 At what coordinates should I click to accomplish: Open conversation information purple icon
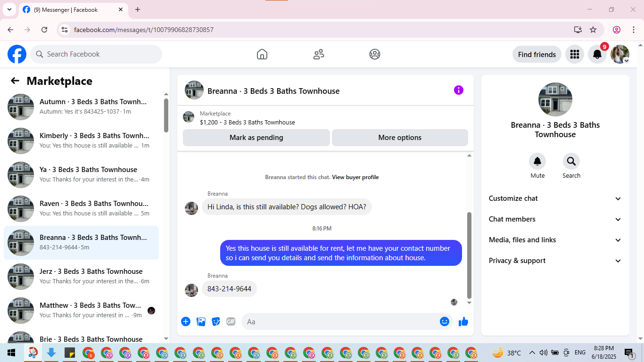459,90
